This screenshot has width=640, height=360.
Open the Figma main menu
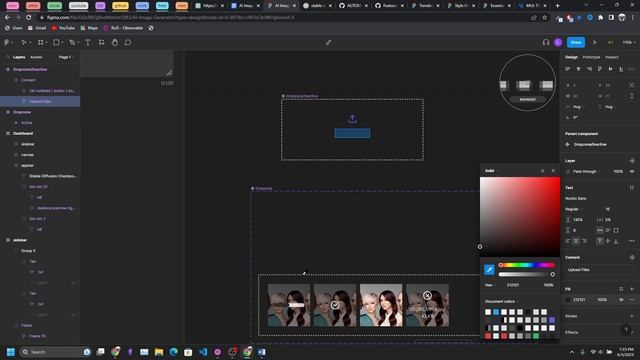click(7, 42)
